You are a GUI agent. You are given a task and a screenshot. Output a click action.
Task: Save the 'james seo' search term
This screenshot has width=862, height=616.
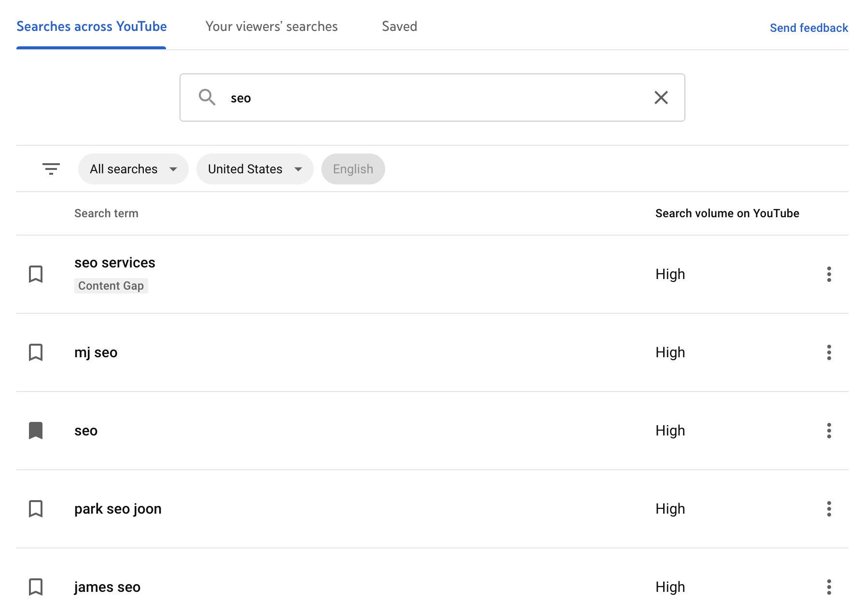coord(36,587)
